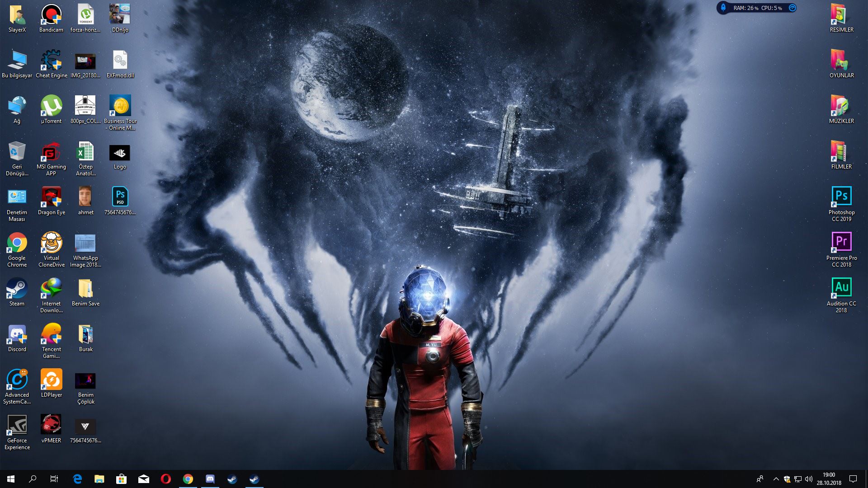868x488 pixels.
Task: Open the Burak folder
Action: pyautogui.click(x=85, y=338)
